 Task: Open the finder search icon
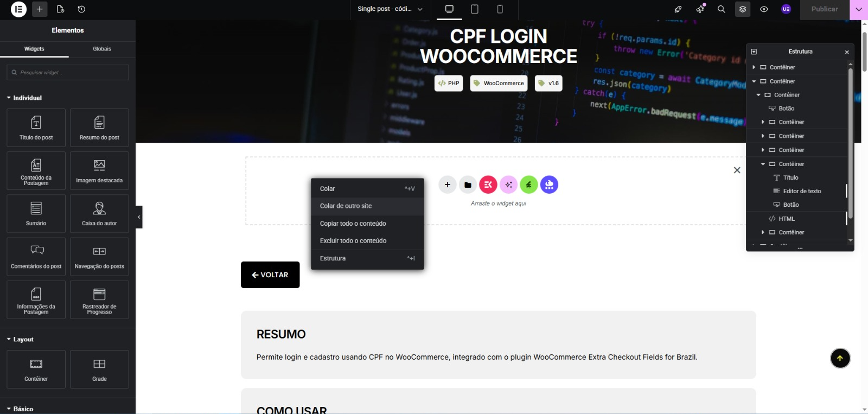721,9
